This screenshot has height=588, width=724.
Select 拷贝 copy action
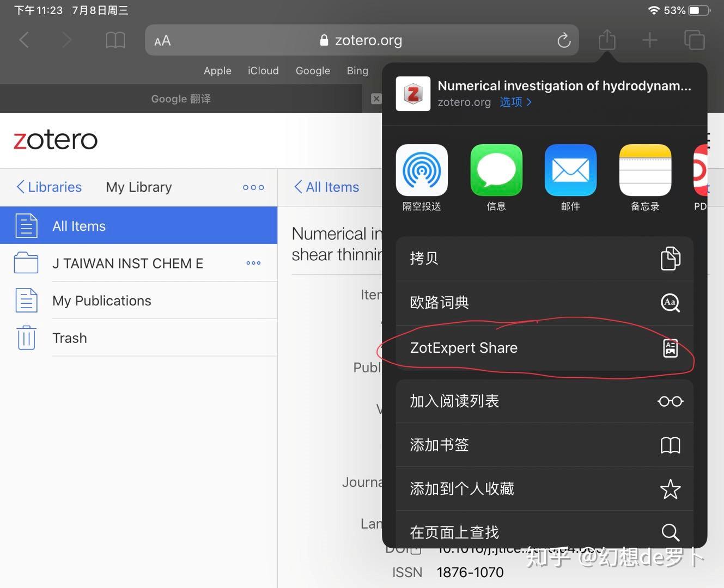coord(544,258)
